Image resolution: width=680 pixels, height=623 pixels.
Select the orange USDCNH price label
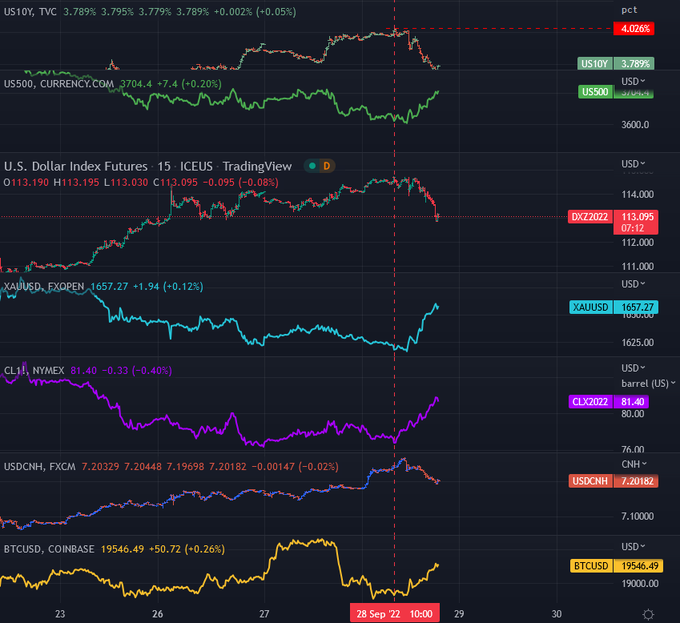[x=590, y=482]
